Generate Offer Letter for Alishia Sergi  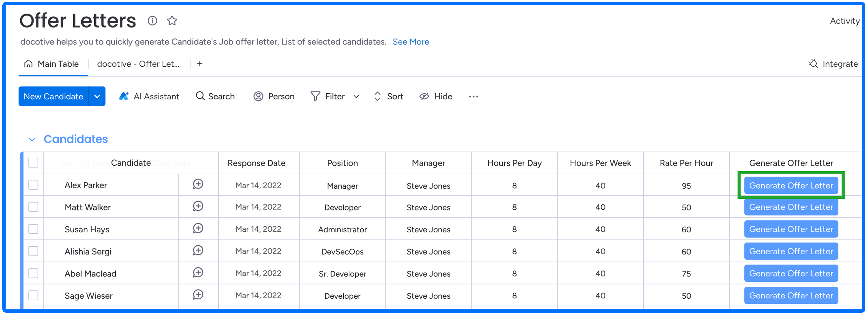pos(791,252)
